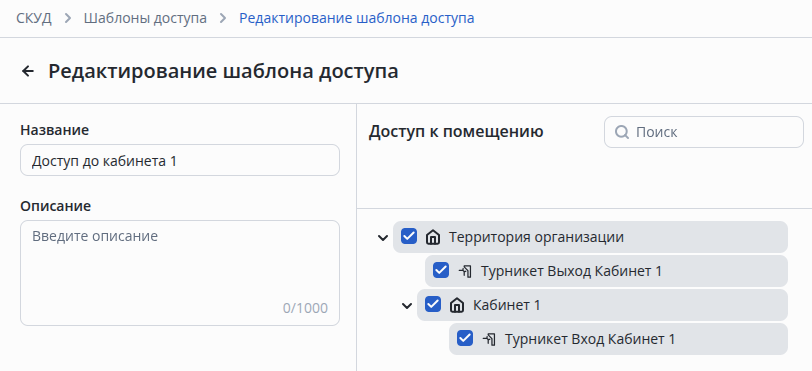Open СКУД breadcrumb link
This screenshot has width=812, height=371.
pos(34,19)
